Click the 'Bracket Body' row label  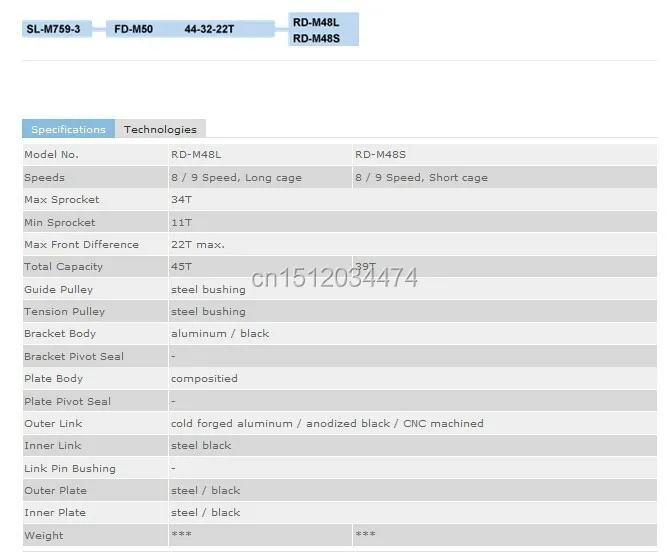pos(60,333)
